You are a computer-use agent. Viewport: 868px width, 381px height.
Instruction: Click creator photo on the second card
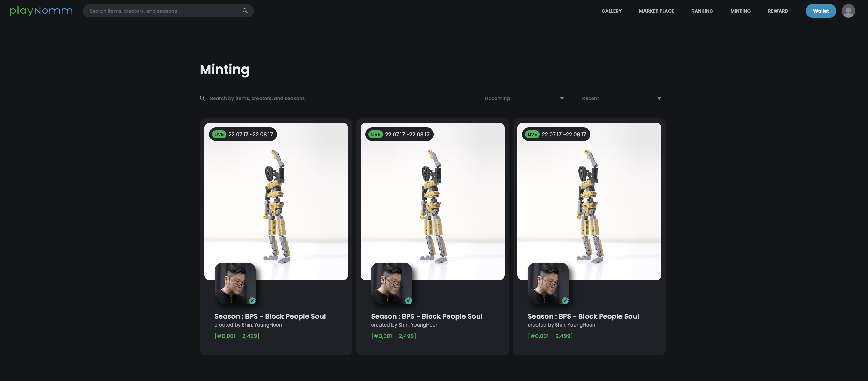[391, 284]
